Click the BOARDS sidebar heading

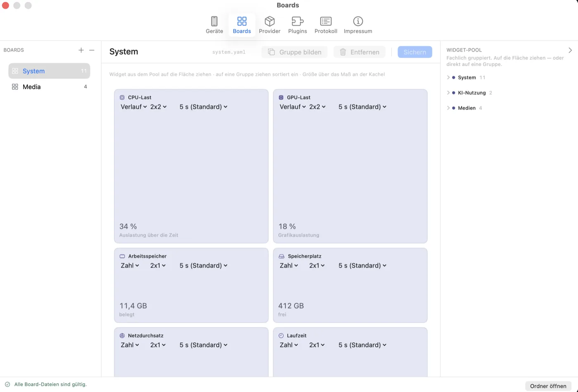click(x=14, y=50)
